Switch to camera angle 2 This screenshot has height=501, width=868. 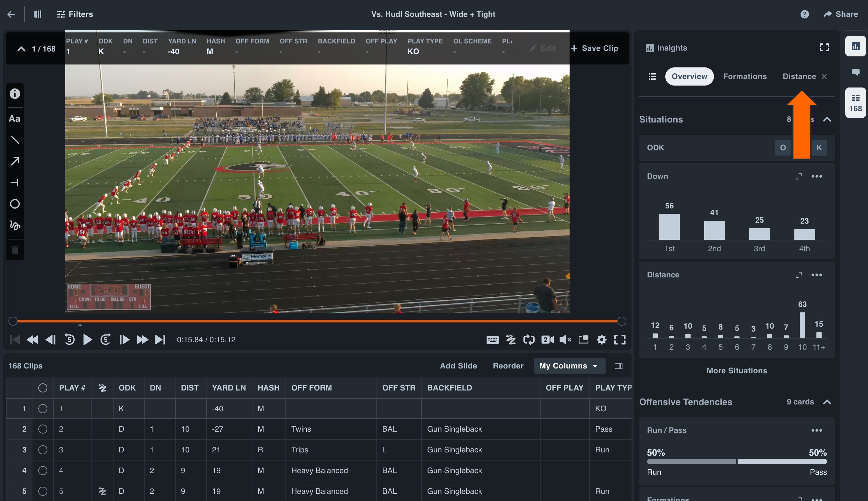pyautogui.click(x=548, y=340)
